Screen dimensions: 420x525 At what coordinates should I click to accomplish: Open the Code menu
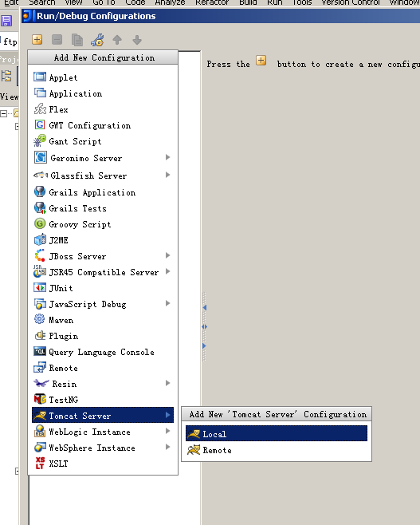coord(135,2)
